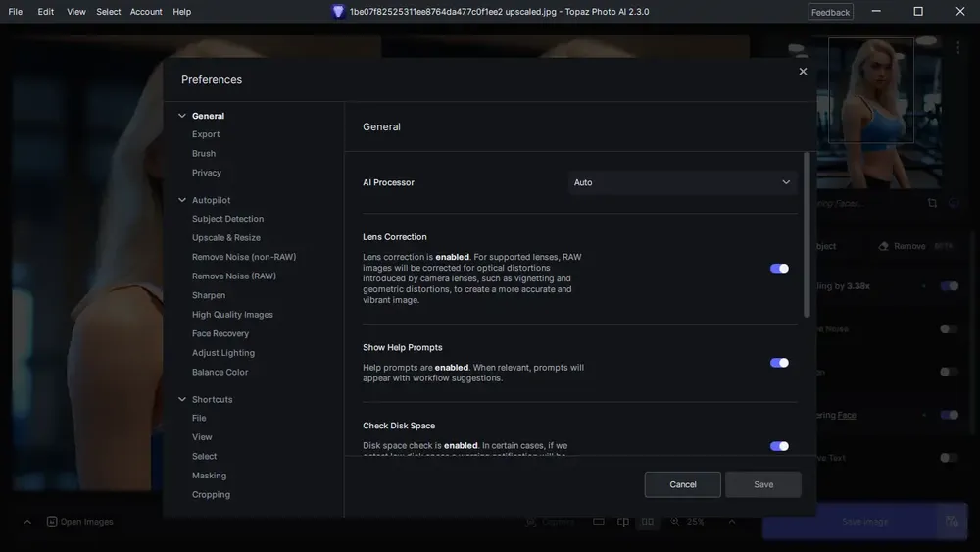Open the Face Recovery preferences page

coord(220,333)
